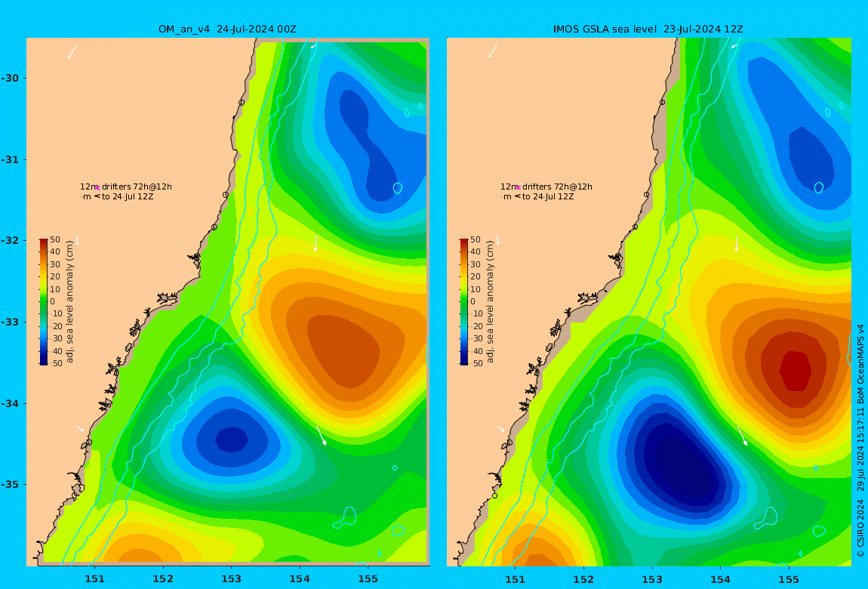The height and width of the screenshot is (589, 868).
Task: Pick the dark blue end of left colorbar
Action: click(x=44, y=362)
